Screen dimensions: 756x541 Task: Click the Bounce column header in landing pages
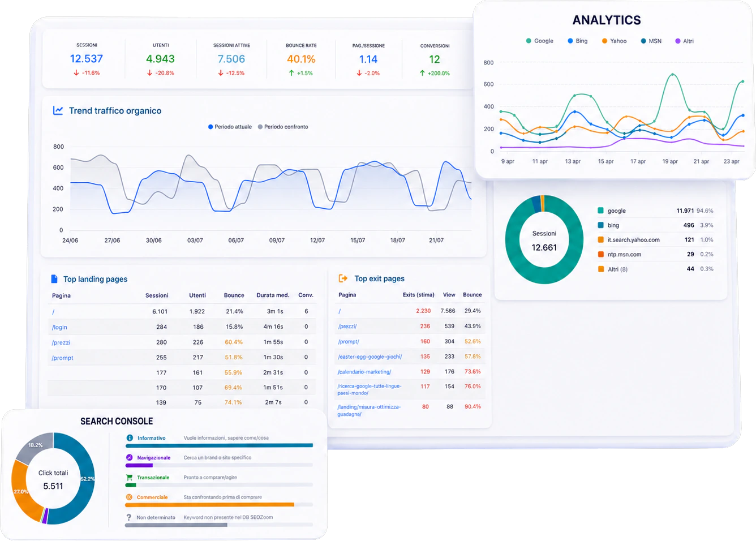tap(234, 295)
